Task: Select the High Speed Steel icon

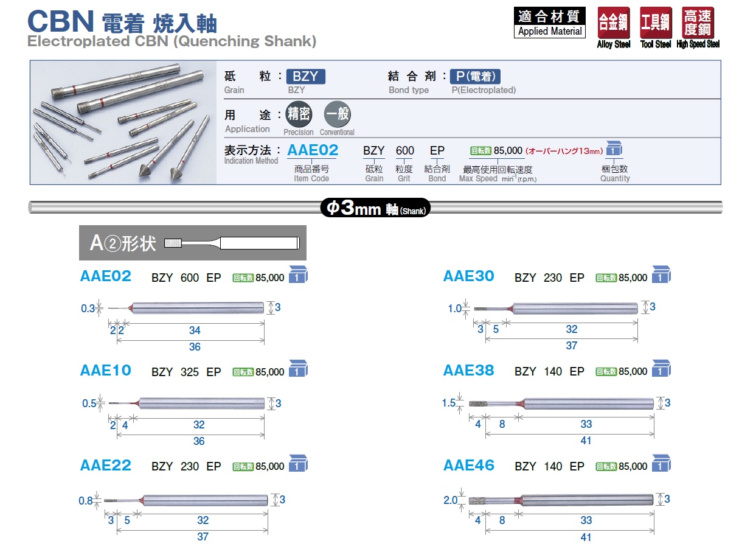Action: [x=698, y=23]
